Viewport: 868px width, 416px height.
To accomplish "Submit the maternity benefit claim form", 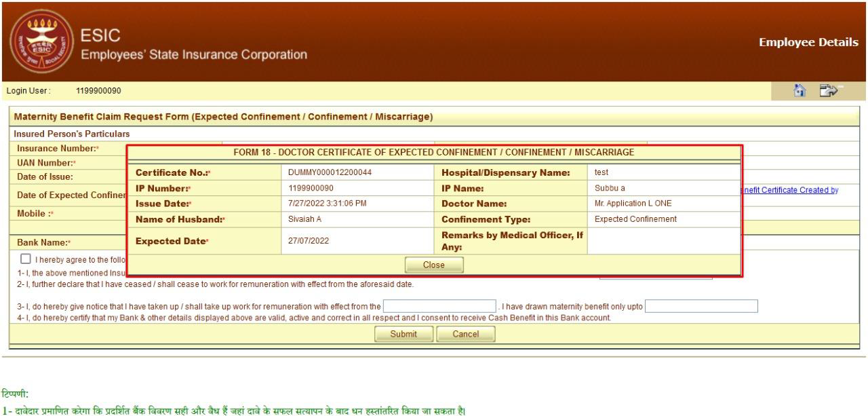I will click(x=403, y=333).
